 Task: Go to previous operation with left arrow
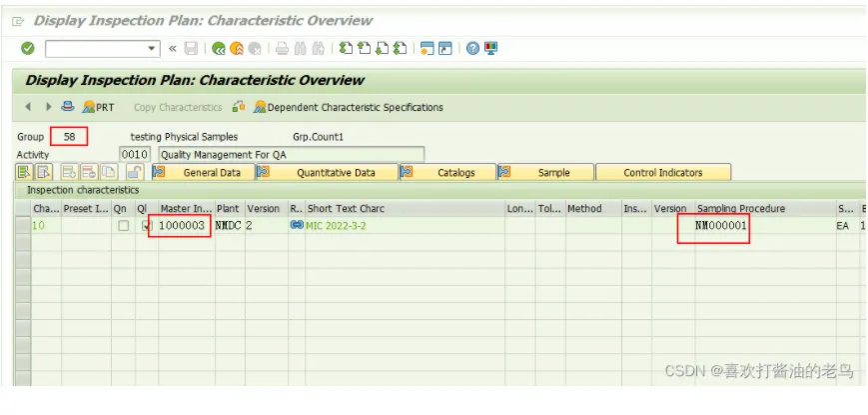[x=28, y=107]
